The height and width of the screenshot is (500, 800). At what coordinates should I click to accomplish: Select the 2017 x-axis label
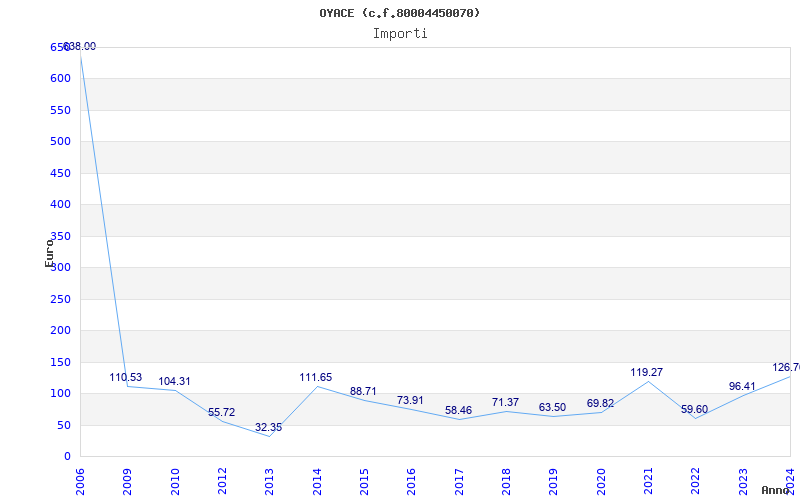click(x=459, y=482)
